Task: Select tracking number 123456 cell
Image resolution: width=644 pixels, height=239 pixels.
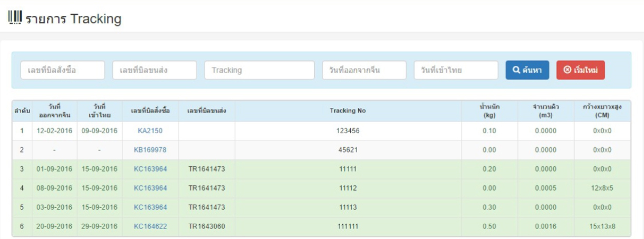Action: coord(348,131)
